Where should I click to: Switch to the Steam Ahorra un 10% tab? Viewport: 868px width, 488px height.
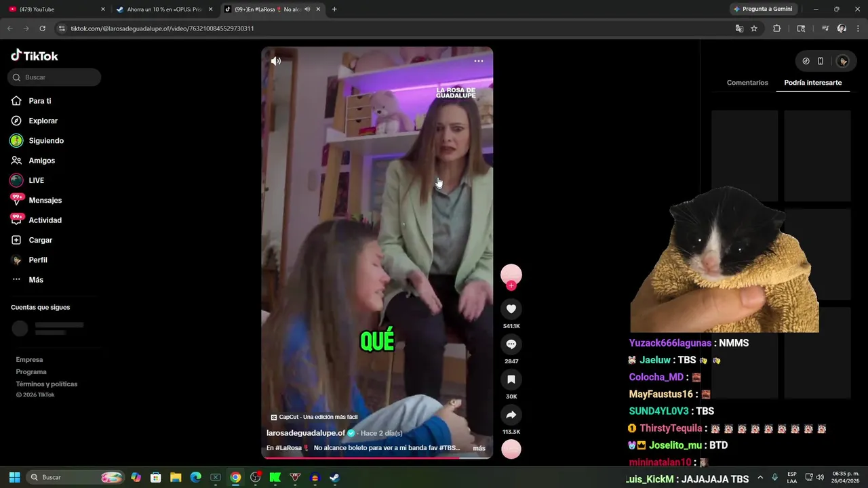click(x=165, y=9)
